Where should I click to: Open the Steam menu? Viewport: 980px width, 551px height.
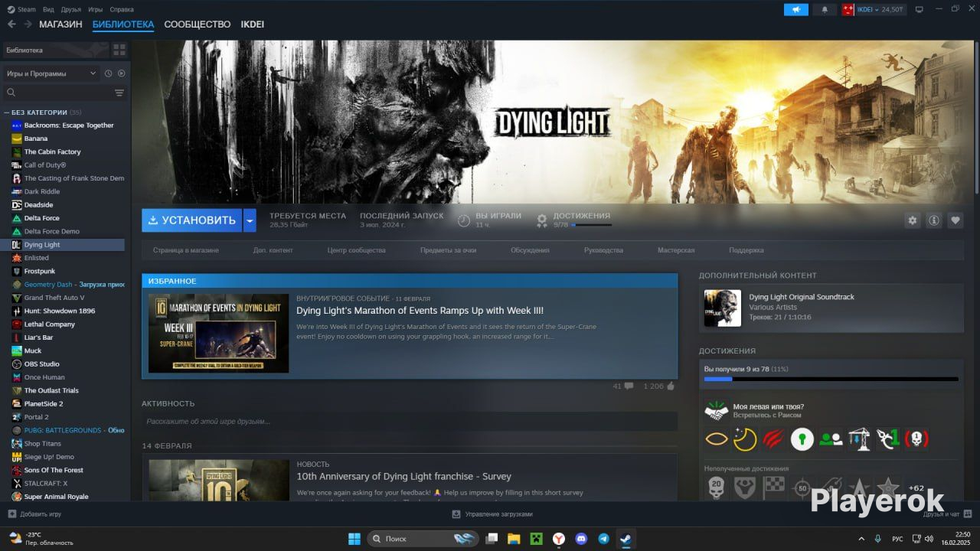point(21,9)
